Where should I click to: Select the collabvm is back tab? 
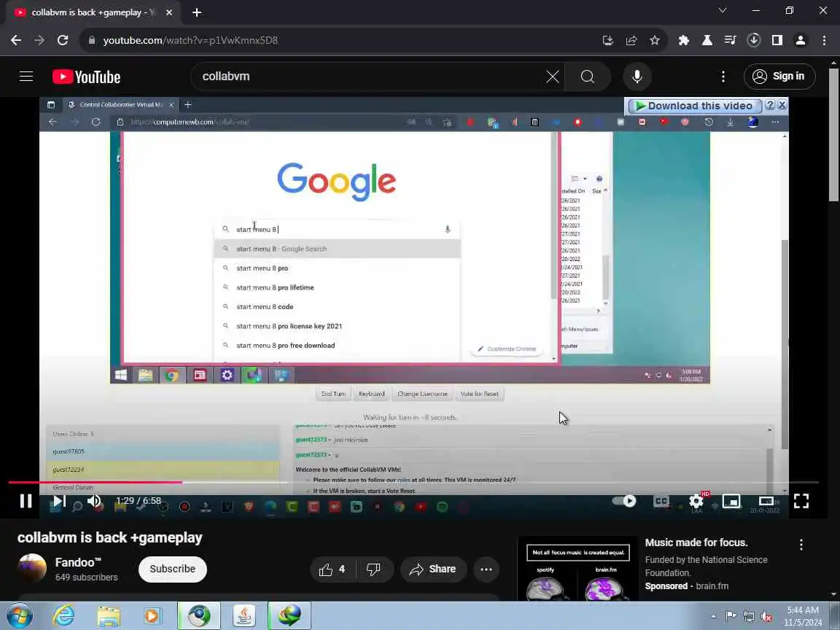(x=93, y=12)
